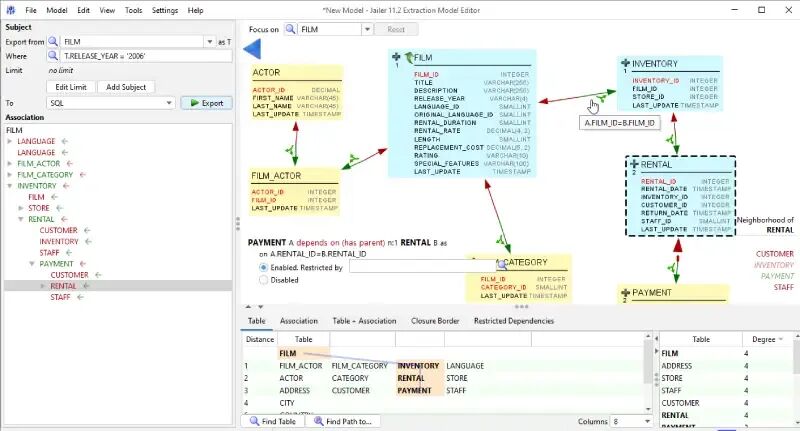
Task: Click the blue back arrow in diagram
Action: 252,49
